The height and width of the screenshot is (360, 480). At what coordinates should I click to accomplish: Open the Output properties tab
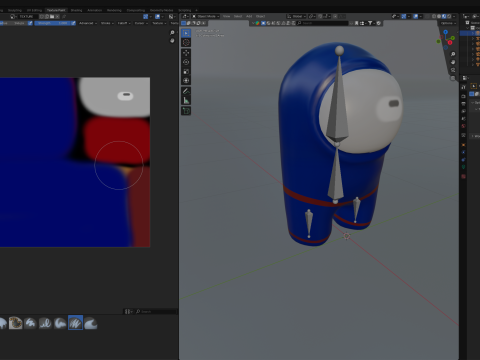(463, 104)
